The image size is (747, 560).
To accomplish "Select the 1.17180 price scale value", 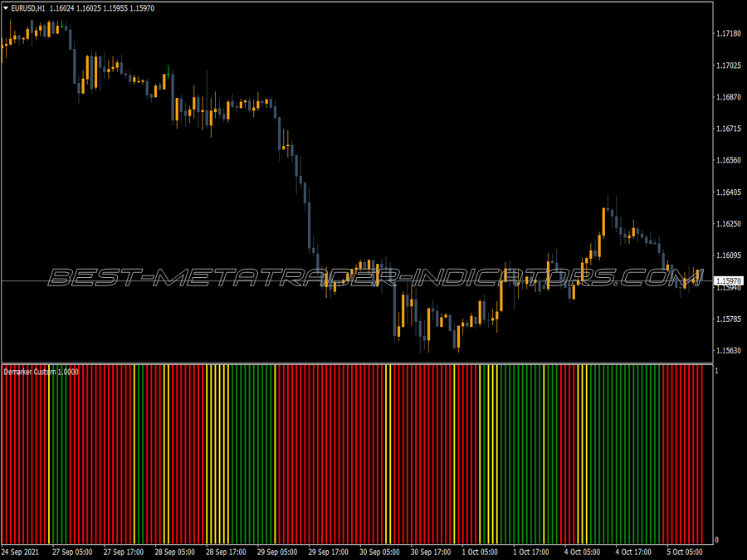I will point(729,33).
